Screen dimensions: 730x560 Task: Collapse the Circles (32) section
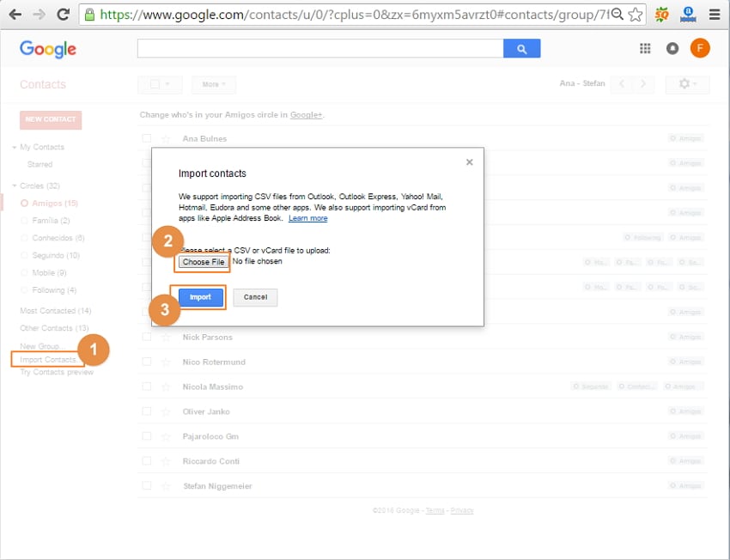(x=15, y=186)
